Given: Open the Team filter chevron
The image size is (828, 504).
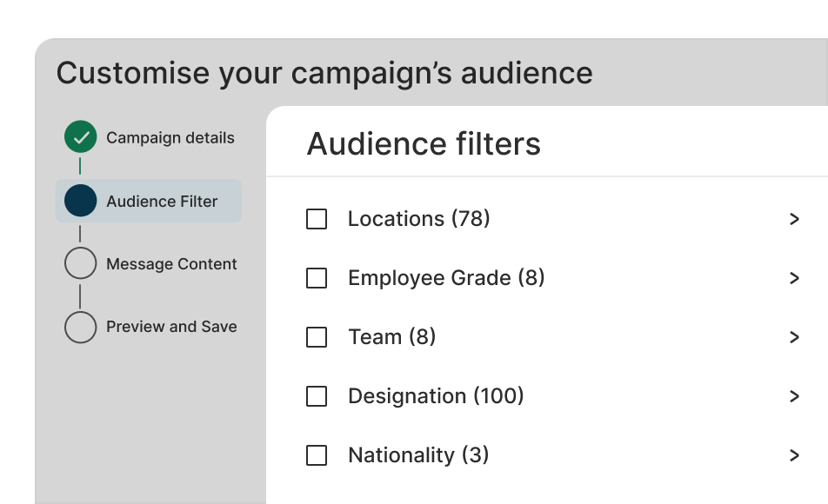Looking at the screenshot, I should 794,337.
